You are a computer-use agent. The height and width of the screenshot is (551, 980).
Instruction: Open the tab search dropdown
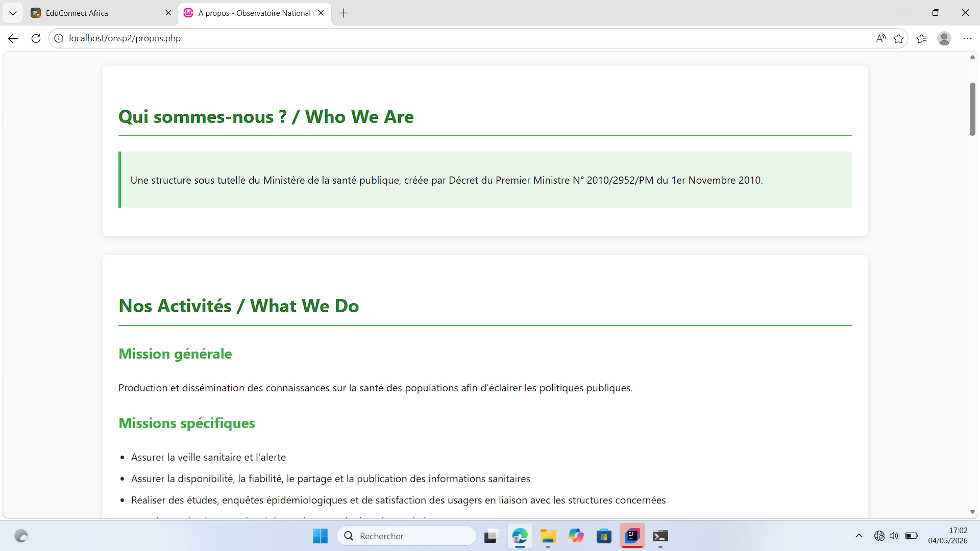point(13,13)
